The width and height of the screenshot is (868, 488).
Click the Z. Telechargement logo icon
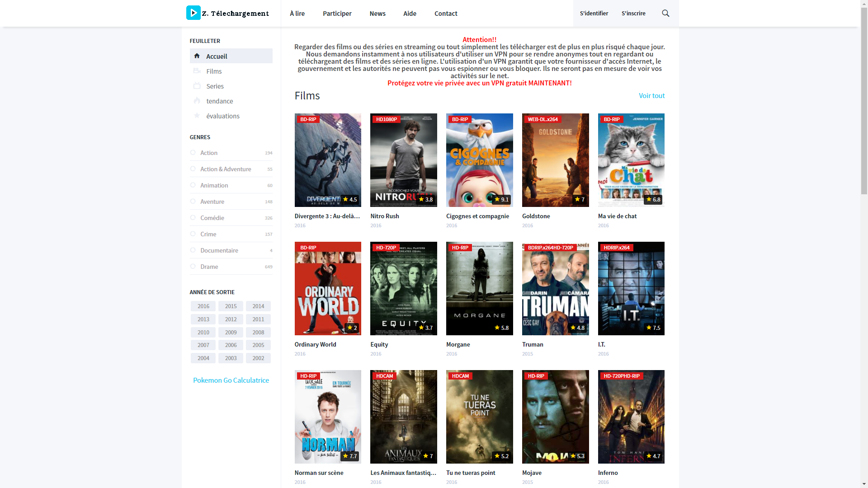pos(193,13)
